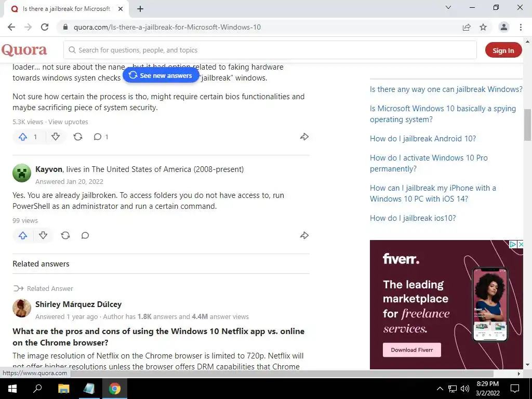Viewport: 532px width, 399px height.
Task: Comment on Kayvon's answer
Action: point(85,235)
